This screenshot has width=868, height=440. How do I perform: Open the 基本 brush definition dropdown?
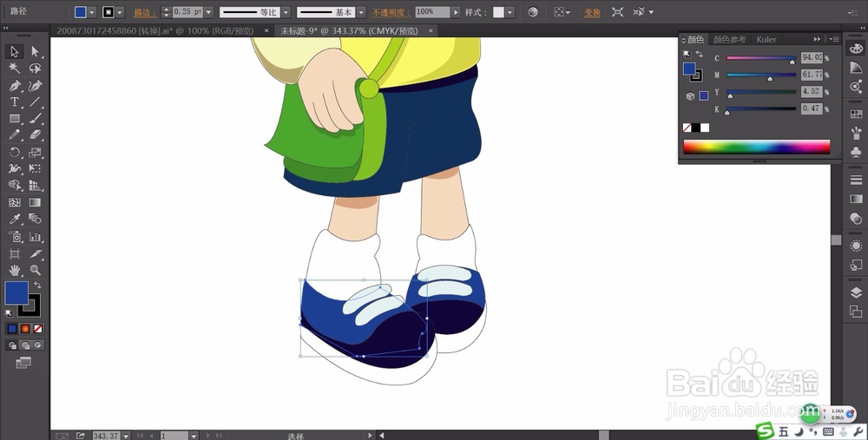(x=361, y=11)
